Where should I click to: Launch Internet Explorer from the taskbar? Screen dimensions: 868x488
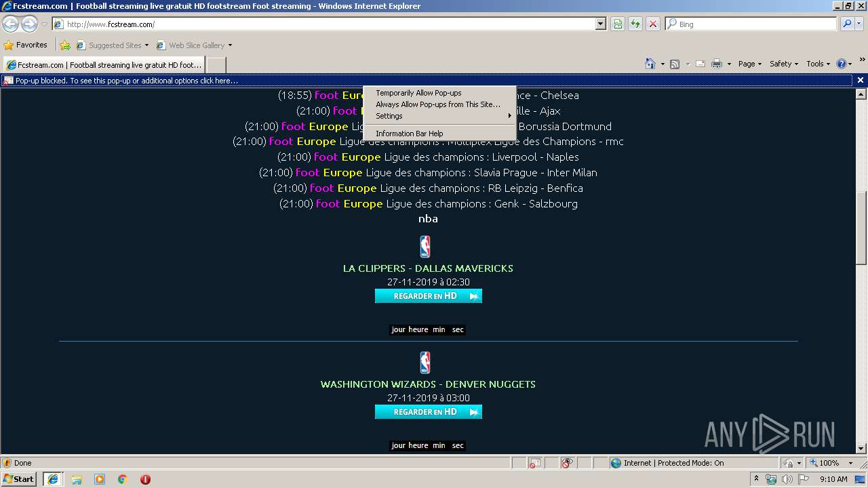53,479
